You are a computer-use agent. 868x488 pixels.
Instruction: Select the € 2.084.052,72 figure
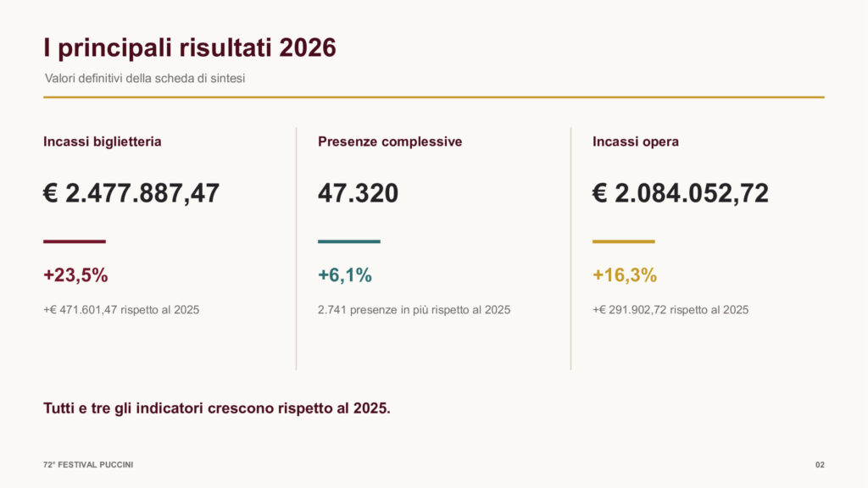pos(681,194)
